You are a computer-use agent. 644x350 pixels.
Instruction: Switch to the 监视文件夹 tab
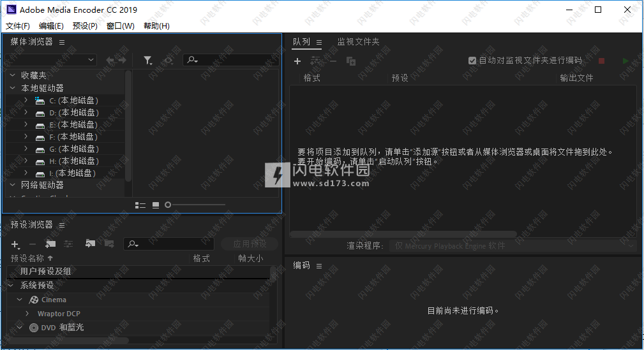point(358,42)
